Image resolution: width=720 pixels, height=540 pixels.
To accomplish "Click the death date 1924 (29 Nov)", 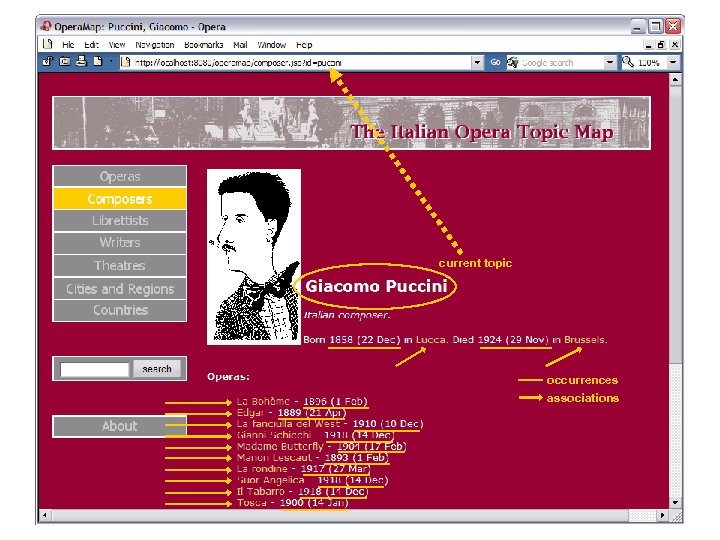I will (x=513, y=340).
